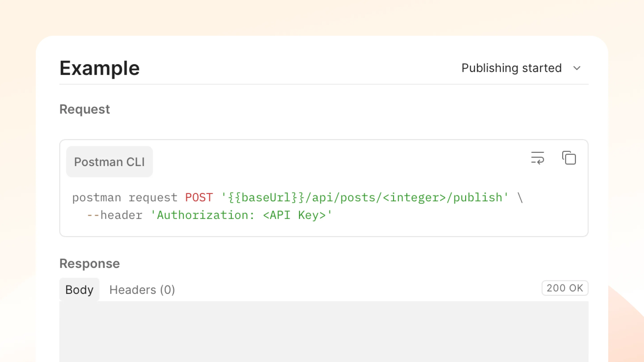
Task: Click the postman request command text
Action: (125, 198)
